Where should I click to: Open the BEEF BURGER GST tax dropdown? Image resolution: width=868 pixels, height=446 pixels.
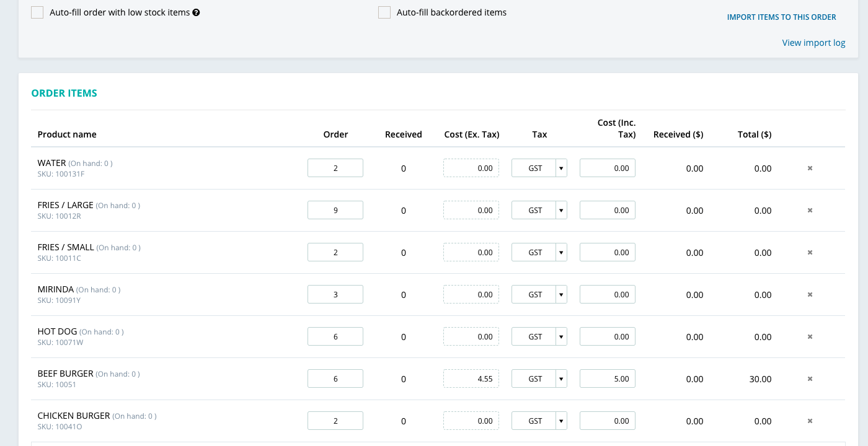tap(561, 379)
